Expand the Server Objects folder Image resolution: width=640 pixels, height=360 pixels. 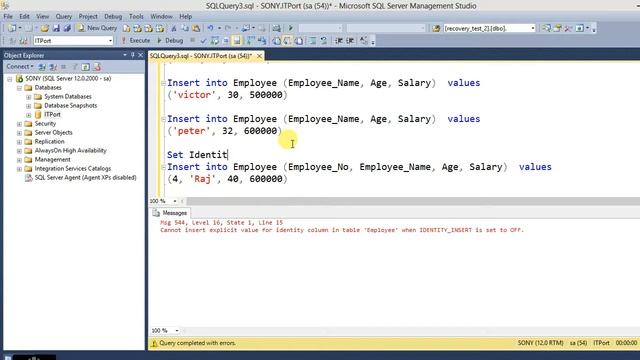click(19, 133)
